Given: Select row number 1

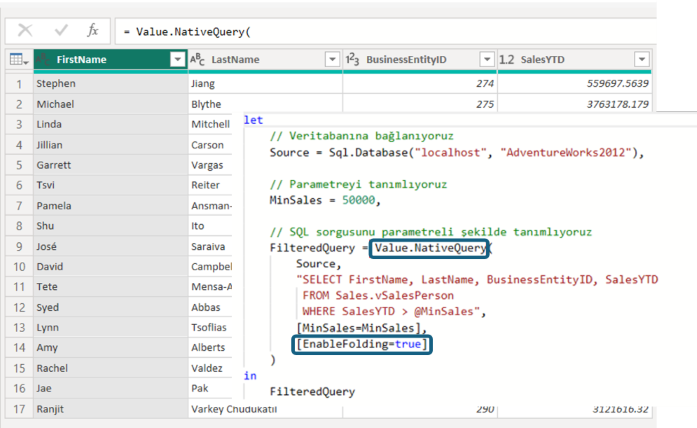Looking at the screenshot, I should pos(19,84).
